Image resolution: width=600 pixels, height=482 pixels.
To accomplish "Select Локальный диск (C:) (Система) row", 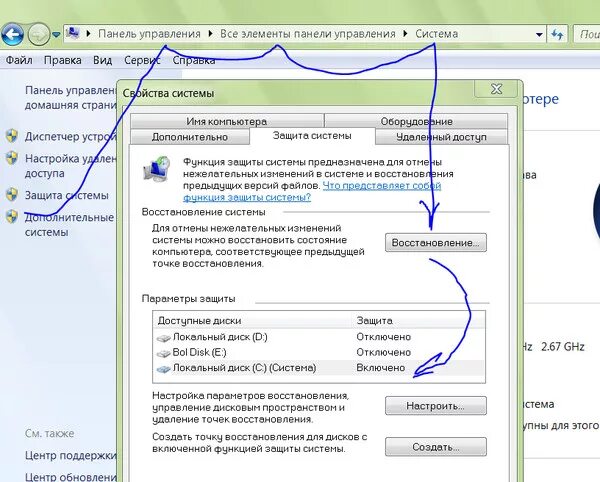I will pos(319,368).
